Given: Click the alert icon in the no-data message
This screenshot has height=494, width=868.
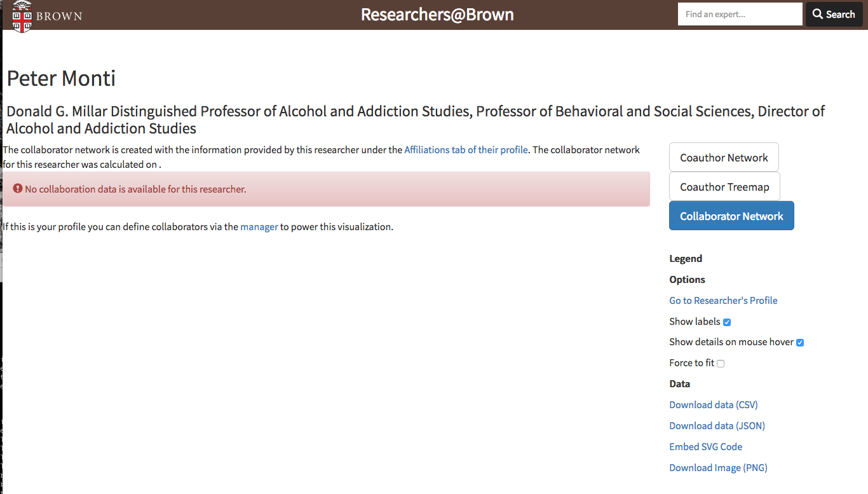Looking at the screenshot, I should [18, 189].
